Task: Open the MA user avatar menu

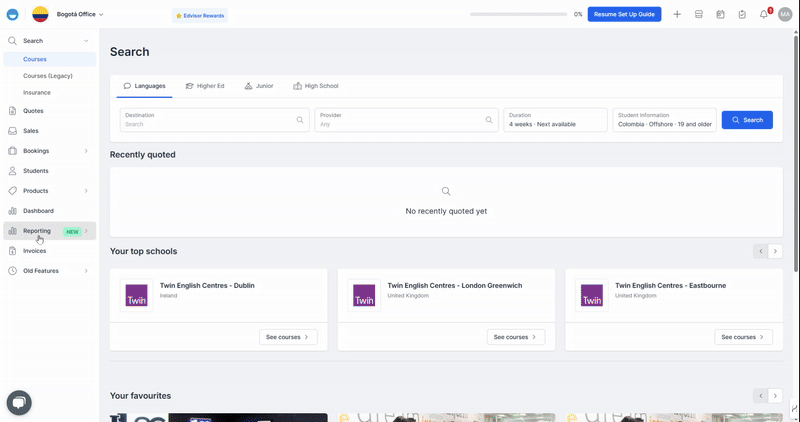Action: pyautogui.click(x=785, y=14)
